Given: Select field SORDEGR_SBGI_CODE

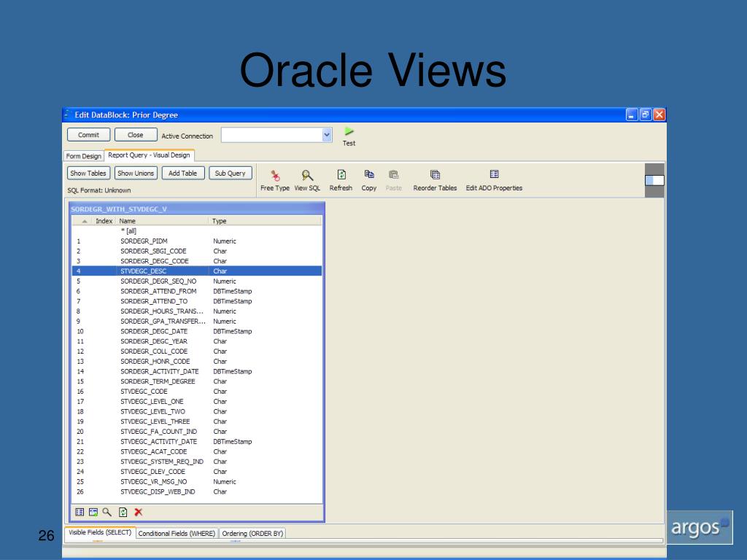Looking at the screenshot, I should tap(197, 251).
